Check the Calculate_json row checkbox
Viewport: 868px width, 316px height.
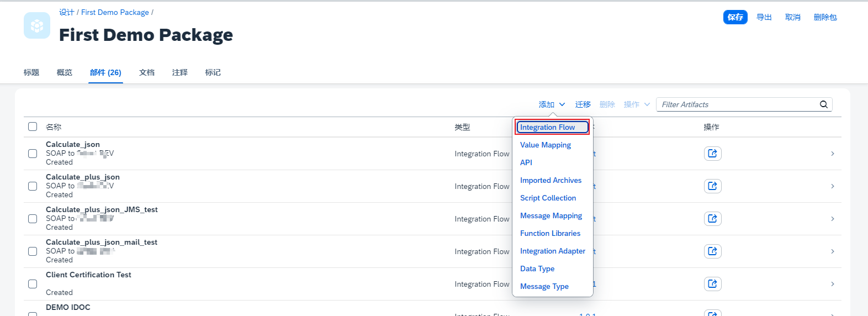[33, 154]
